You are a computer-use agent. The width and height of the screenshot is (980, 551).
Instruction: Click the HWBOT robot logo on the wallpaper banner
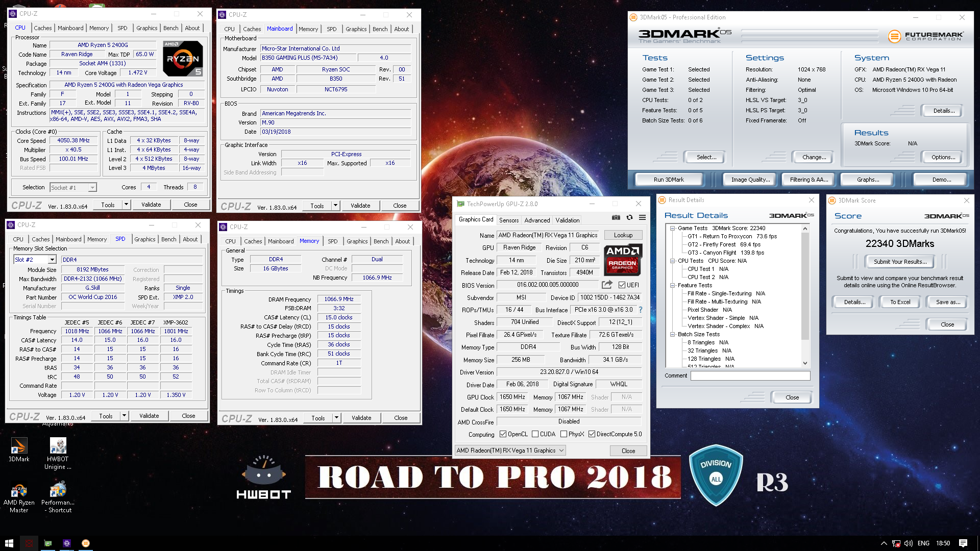click(x=264, y=477)
